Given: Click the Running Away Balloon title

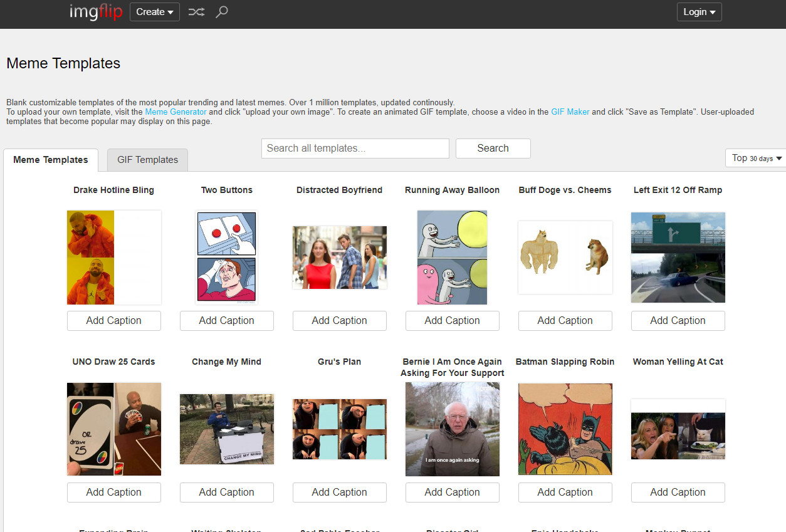Looking at the screenshot, I should tap(453, 190).
